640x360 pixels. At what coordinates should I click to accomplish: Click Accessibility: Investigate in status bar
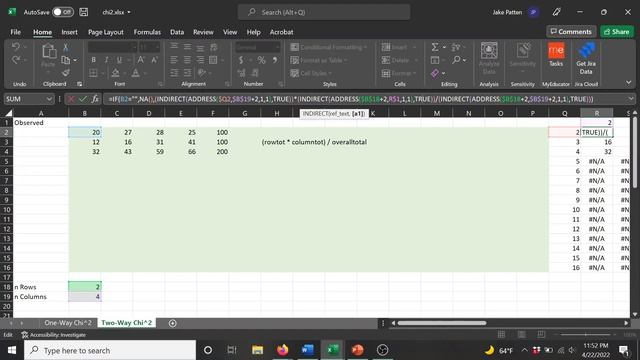pyautogui.click(x=54, y=335)
